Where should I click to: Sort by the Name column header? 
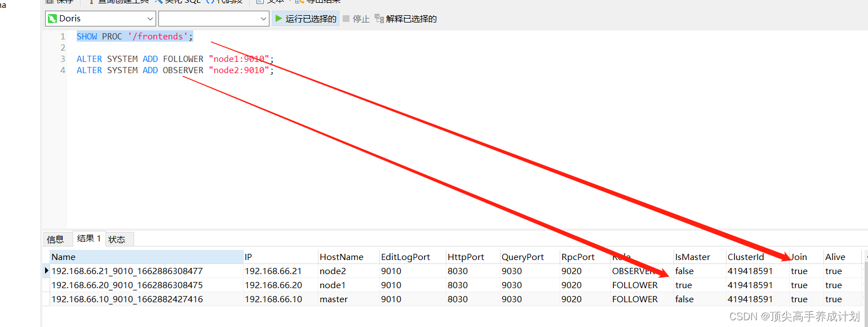(x=147, y=257)
